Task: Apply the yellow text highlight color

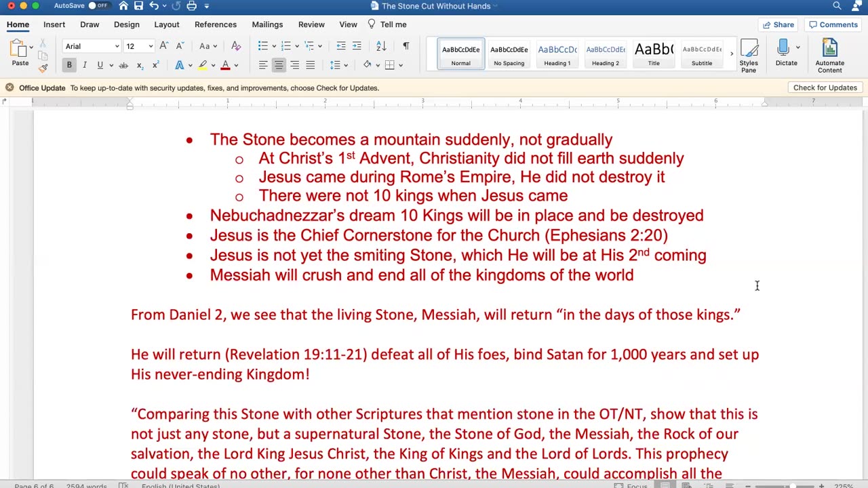Action: point(202,65)
